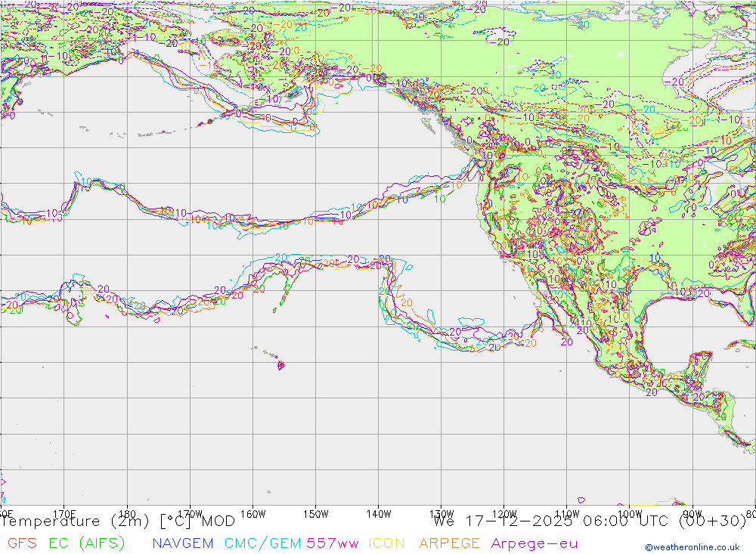Click the 180 longitude label
This screenshot has width=756, height=554.
click(x=127, y=513)
